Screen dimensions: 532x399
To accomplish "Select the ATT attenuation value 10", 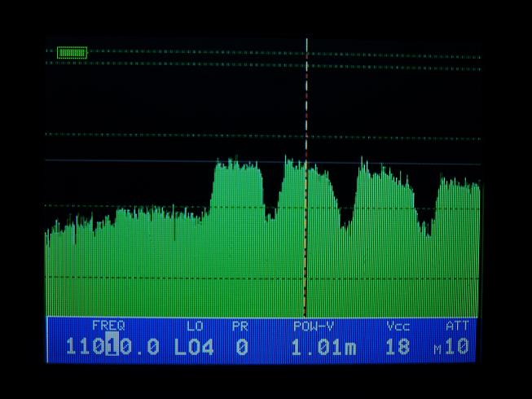I will tap(458, 348).
